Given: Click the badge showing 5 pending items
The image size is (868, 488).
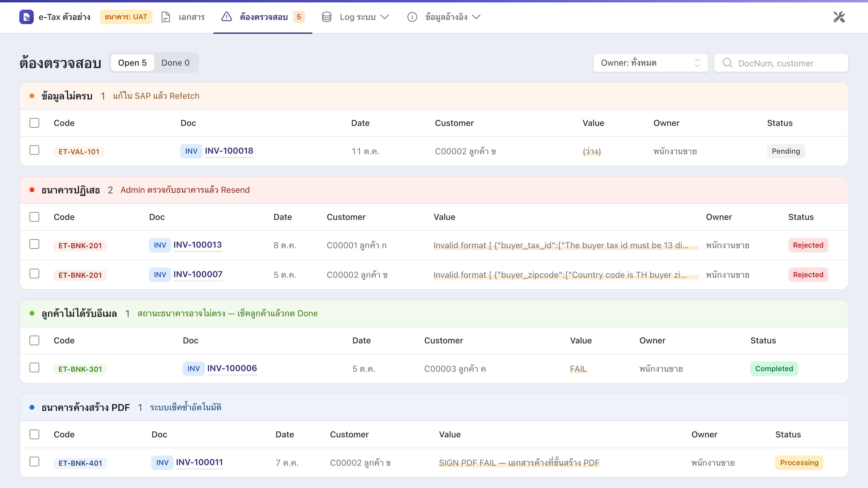Looking at the screenshot, I should [299, 17].
